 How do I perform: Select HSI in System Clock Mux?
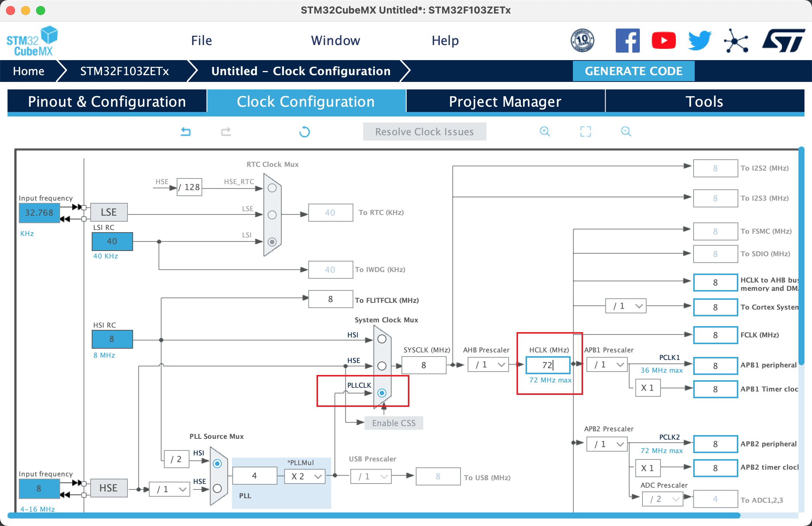[382, 339]
